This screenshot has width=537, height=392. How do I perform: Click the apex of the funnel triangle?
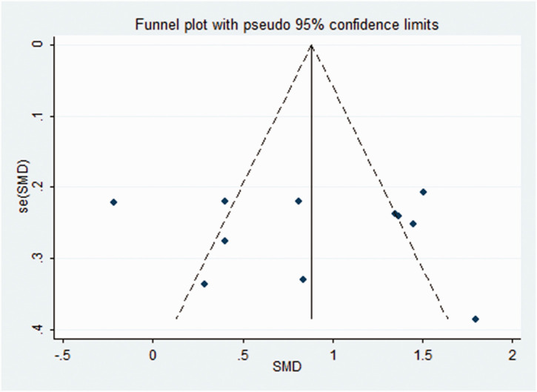pyautogui.click(x=312, y=45)
